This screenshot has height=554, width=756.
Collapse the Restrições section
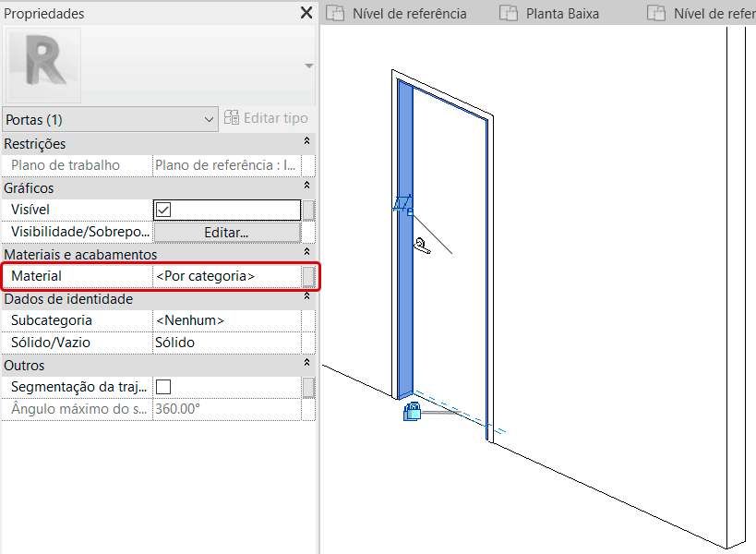click(x=306, y=143)
